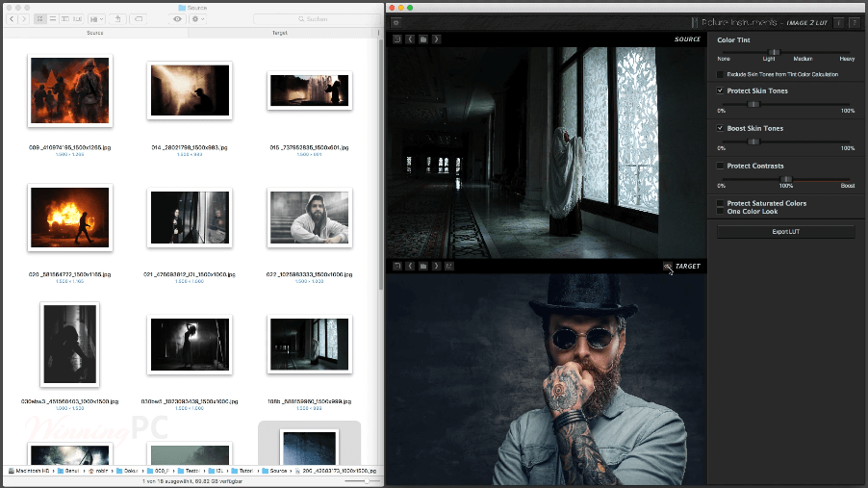Uncheck Boost Skin Tones
This screenshot has height=488, width=868.
click(720, 128)
